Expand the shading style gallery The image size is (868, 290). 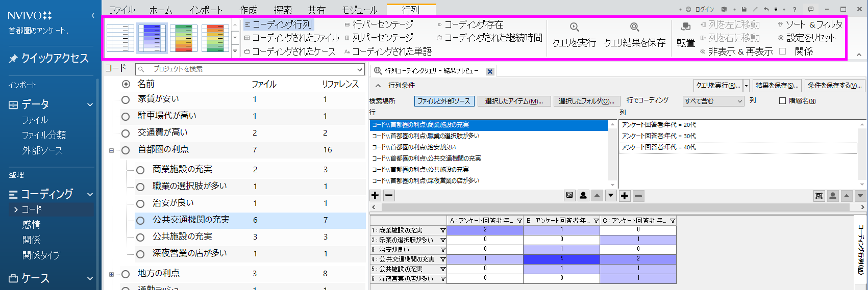[235, 51]
